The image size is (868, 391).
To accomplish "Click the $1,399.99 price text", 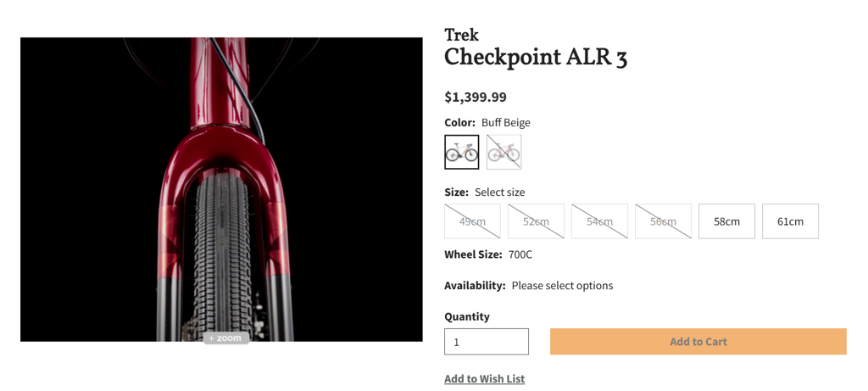I will pos(476,97).
